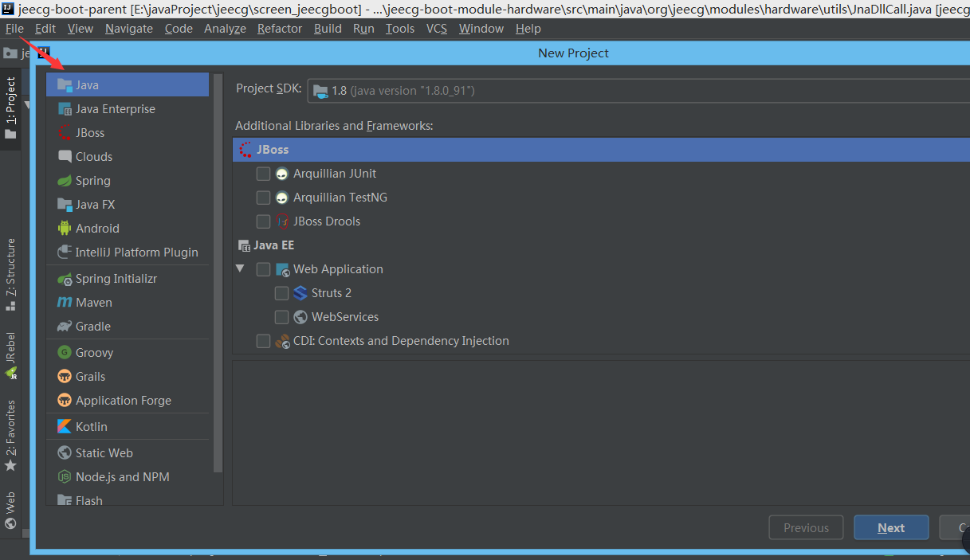Open the VCS menu
This screenshot has width=970, height=560.
point(437,28)
